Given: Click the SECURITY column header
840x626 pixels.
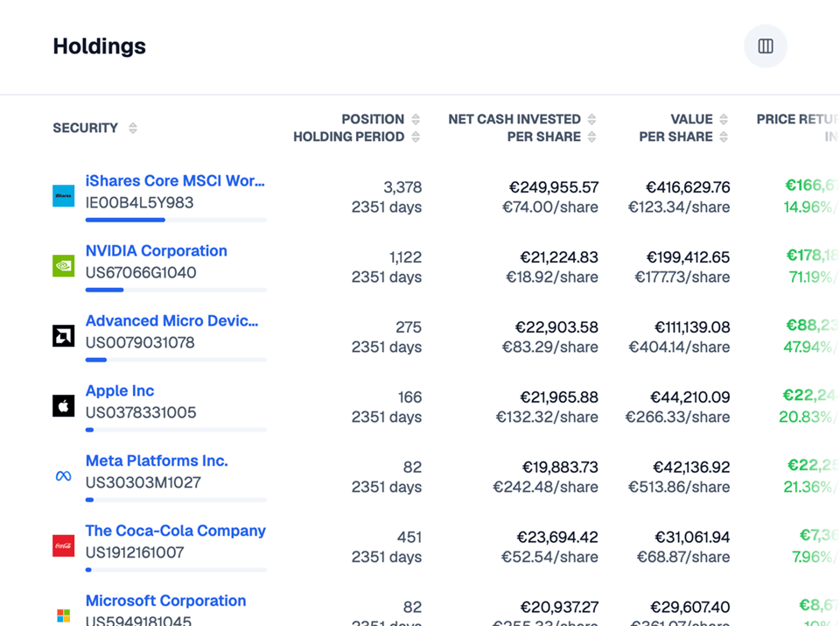Looking at the screenshot, I should 85,128.
